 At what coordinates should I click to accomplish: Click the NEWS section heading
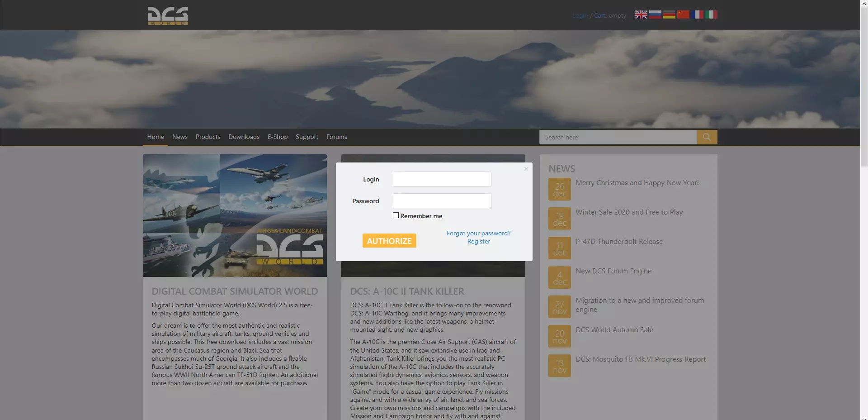click(x=562, y=169)
